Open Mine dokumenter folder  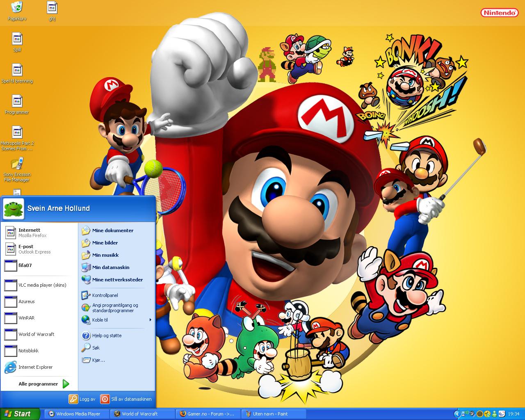coord(116,231)
